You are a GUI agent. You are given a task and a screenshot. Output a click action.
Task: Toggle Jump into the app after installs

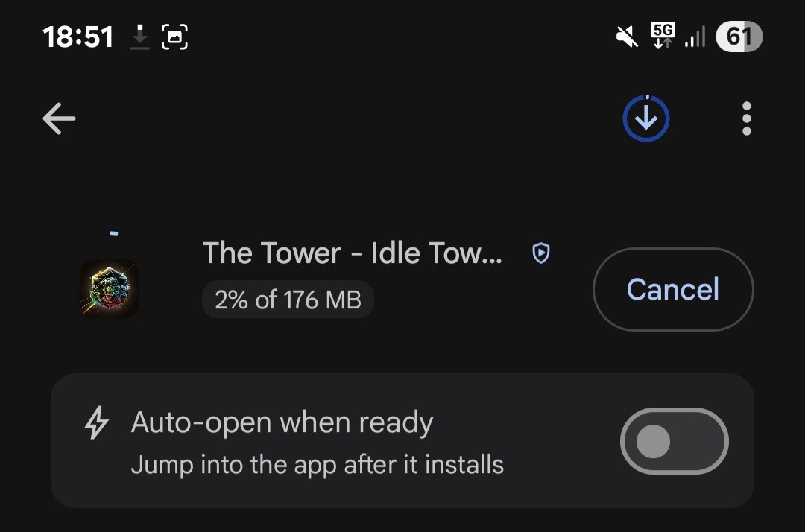tap(674, 441)
